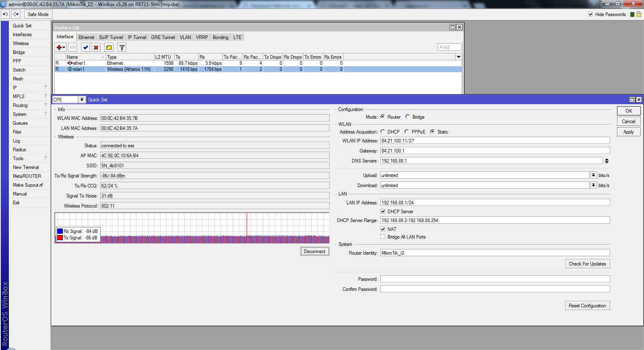Open the Filter funnel icon

122,47
